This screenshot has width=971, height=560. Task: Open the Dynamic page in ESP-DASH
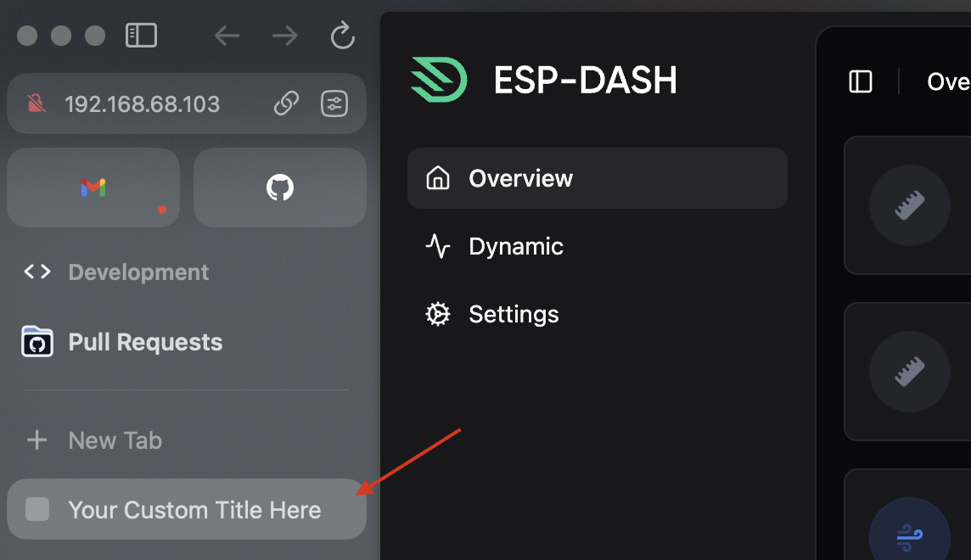coord(597,246)
